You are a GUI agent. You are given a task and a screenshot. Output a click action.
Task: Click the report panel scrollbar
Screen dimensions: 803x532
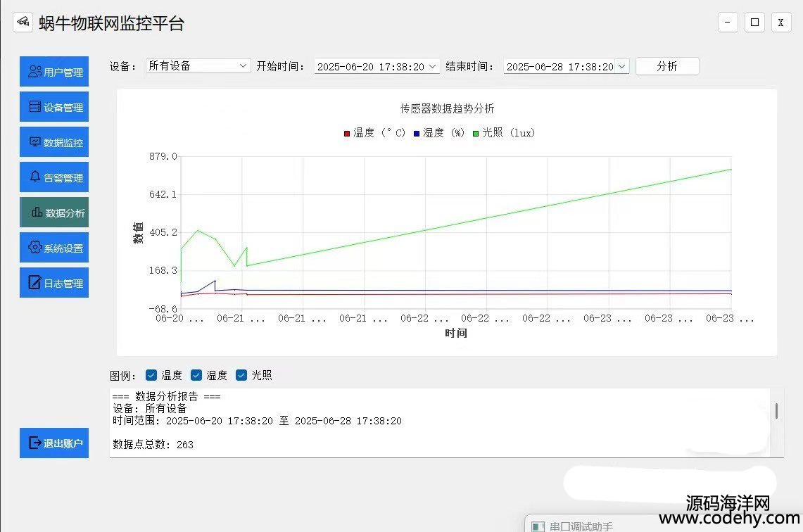click(776, 411)
